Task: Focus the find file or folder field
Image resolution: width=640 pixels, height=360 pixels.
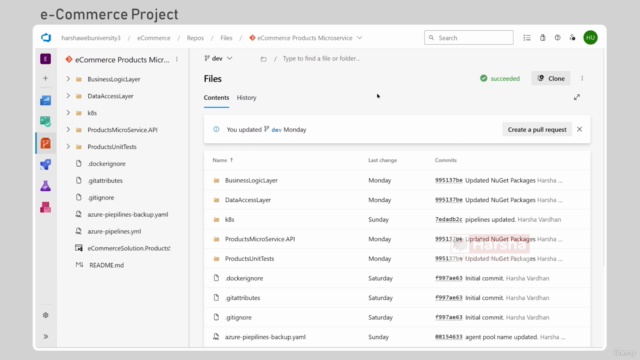Action: [321, 58]
